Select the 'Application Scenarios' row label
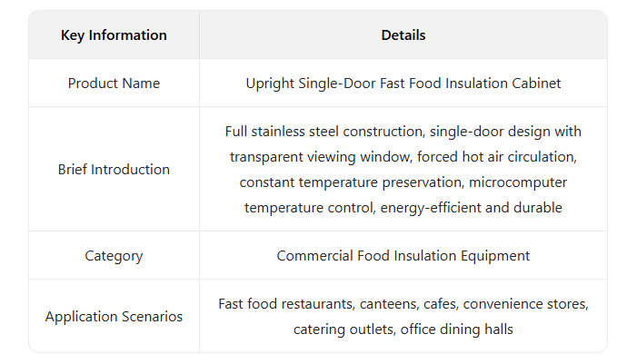 (x=114, y=317)
